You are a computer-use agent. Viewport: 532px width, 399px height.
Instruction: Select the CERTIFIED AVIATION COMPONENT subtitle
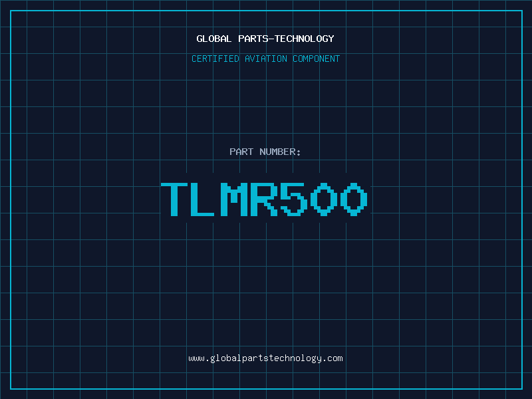coord(265,59)
